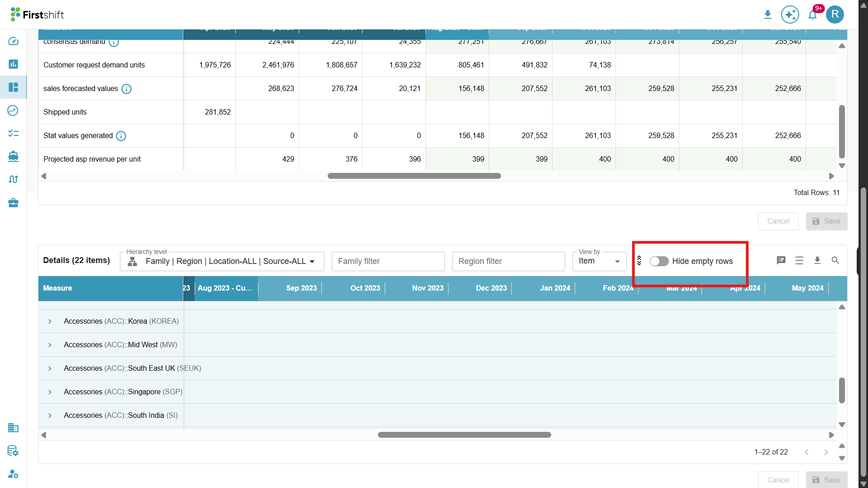Click the upper Cancel button
Image resolution: width=868 pixels, height=488 pixels.
778,221
